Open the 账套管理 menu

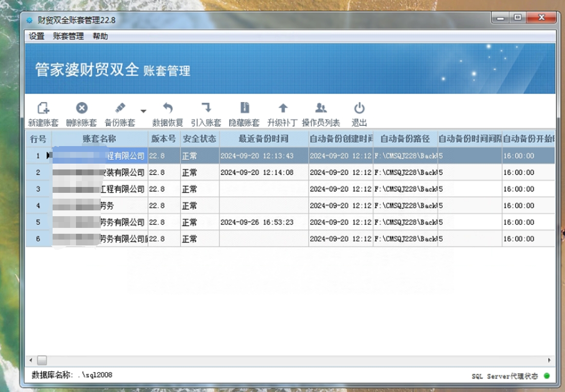coord(68,36)
